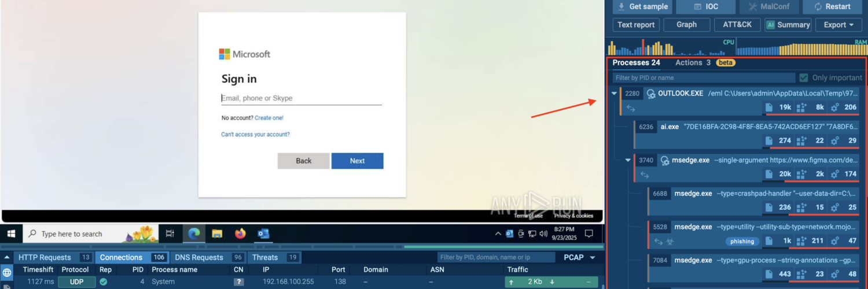Toggle the Only important checkbox
Image resolution: width=868 pixels, height=289 pixels.
tap(803, 77)
